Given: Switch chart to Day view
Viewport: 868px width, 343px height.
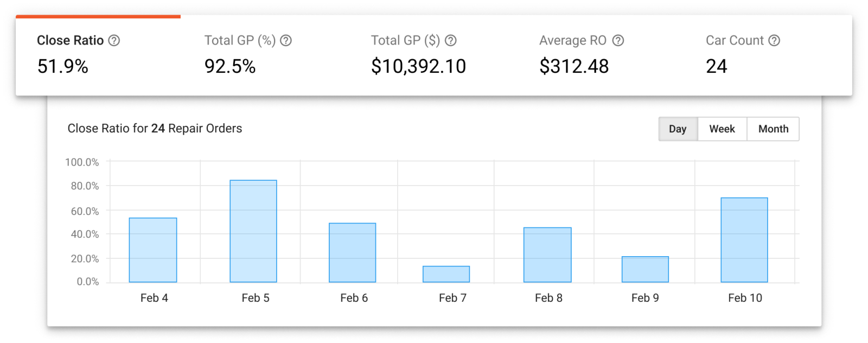Looking at the screenshot, I should [678, 129].
